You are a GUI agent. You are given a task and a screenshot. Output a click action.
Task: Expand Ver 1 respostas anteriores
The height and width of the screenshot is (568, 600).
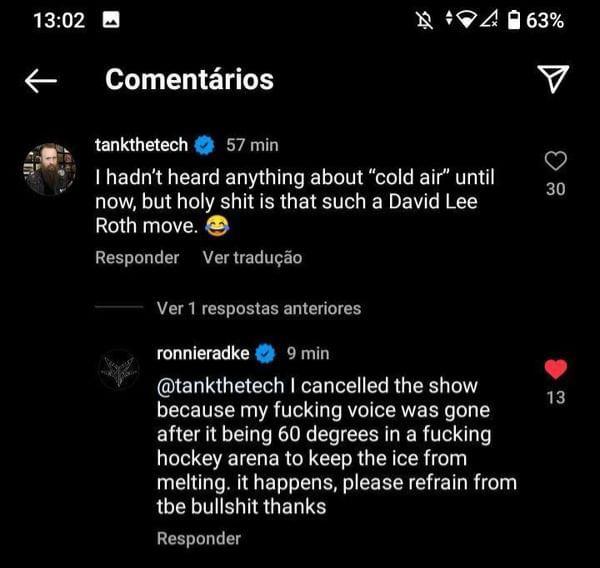coord(259,309)
